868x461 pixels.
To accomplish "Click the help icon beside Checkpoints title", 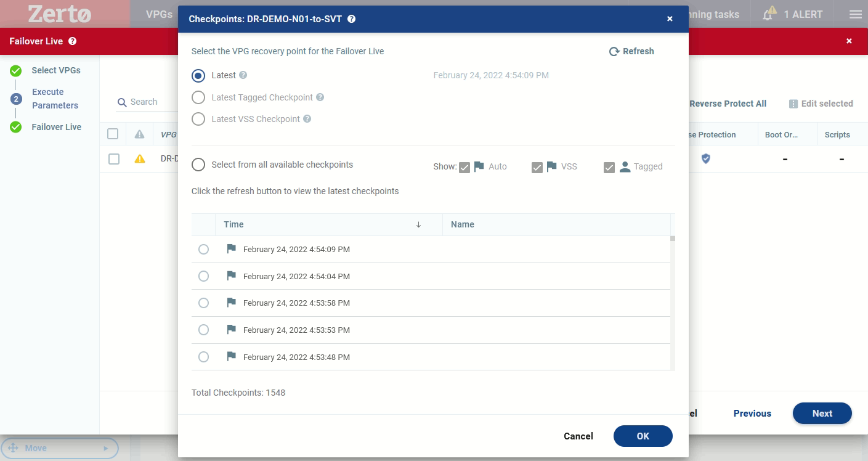I will click(x=351, y=19).
